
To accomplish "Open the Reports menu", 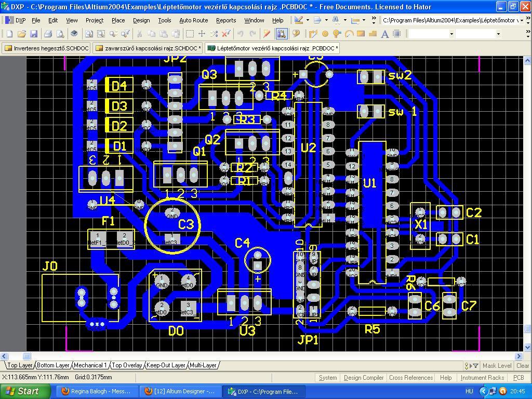I will tap(226, 20).
